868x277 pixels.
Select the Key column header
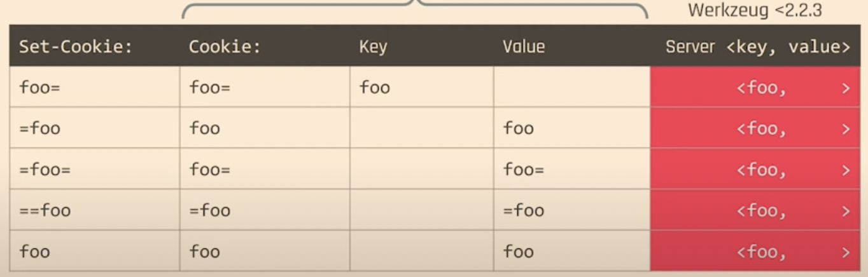click(374, 46)
